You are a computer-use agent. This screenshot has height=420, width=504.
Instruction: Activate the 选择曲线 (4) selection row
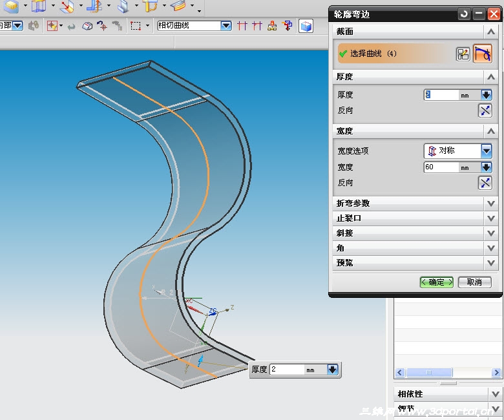click(x=395, y=54)
